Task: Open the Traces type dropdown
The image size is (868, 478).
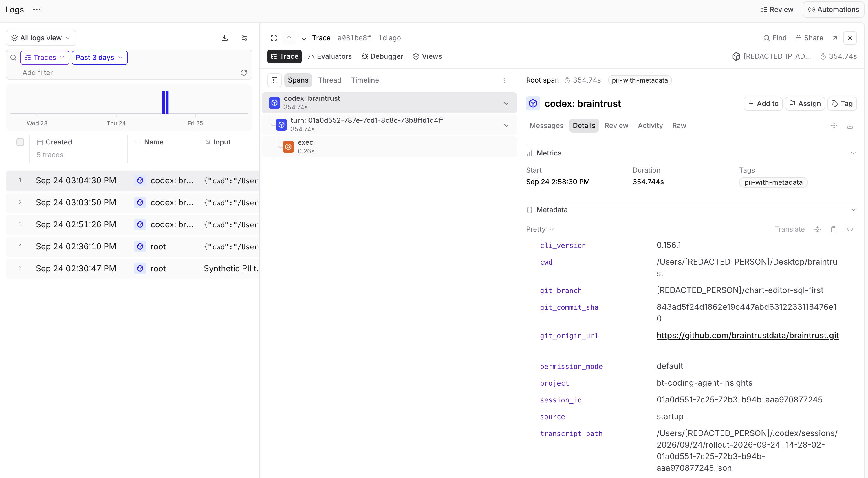Action: tap(45, 58)
